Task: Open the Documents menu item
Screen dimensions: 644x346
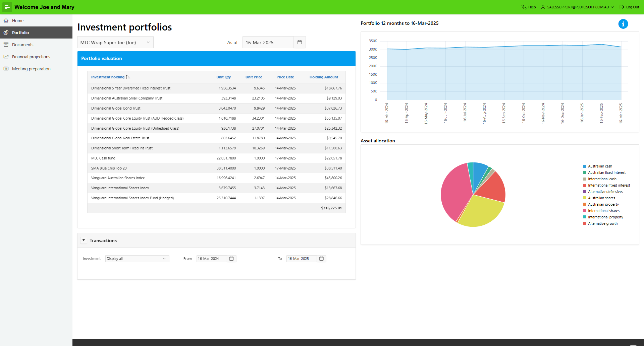Action: (22, 45)
